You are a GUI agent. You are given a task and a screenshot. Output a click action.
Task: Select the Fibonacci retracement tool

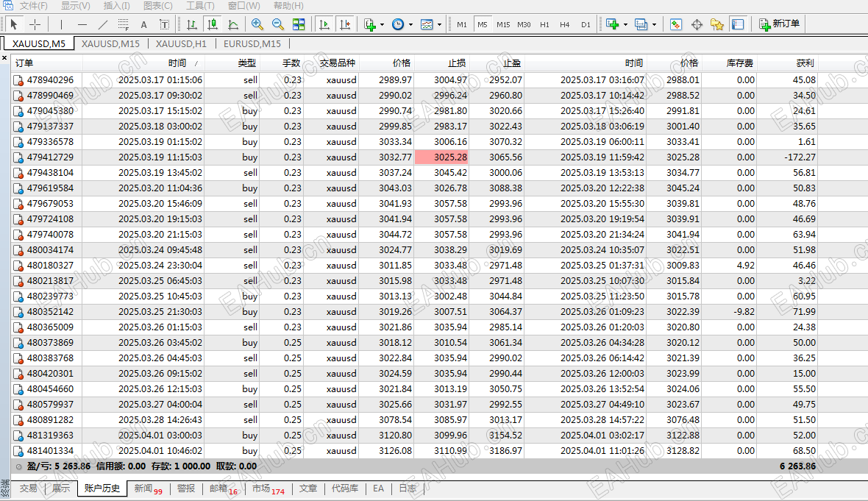point(124,24)
